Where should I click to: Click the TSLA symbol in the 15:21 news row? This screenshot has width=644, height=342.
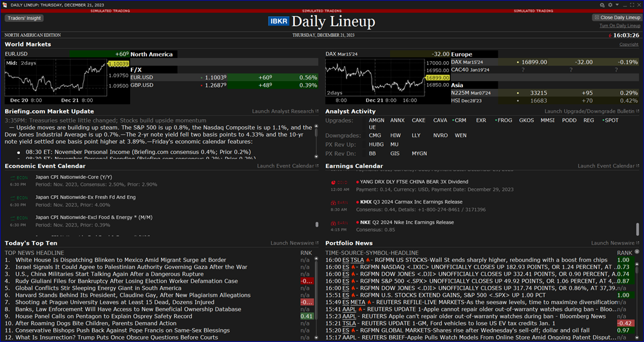pyautogui.click(x=349, y=323)
